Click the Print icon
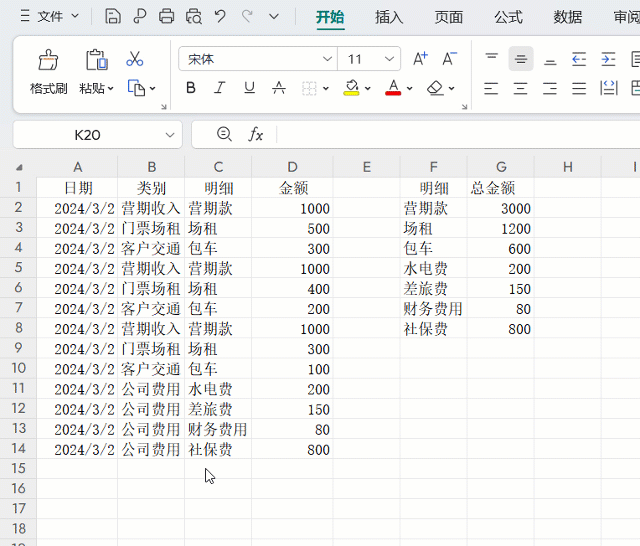The image size is (640, 546). click(167, 17)
